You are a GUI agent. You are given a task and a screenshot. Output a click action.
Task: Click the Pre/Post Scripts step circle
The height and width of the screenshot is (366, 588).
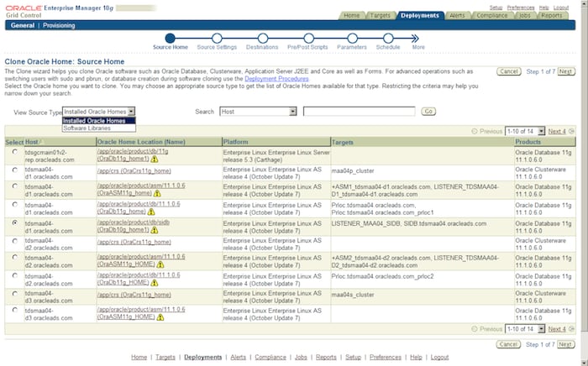pos(308,39)
